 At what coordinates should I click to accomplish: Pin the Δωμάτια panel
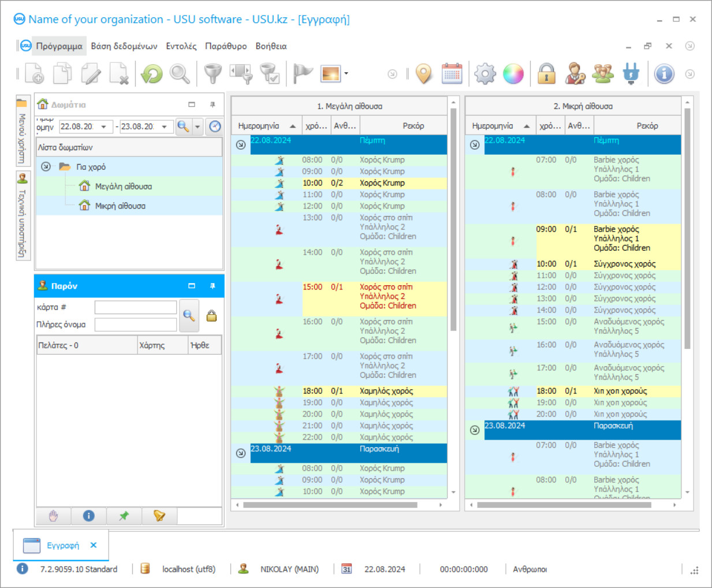click(x=213, y=105)
